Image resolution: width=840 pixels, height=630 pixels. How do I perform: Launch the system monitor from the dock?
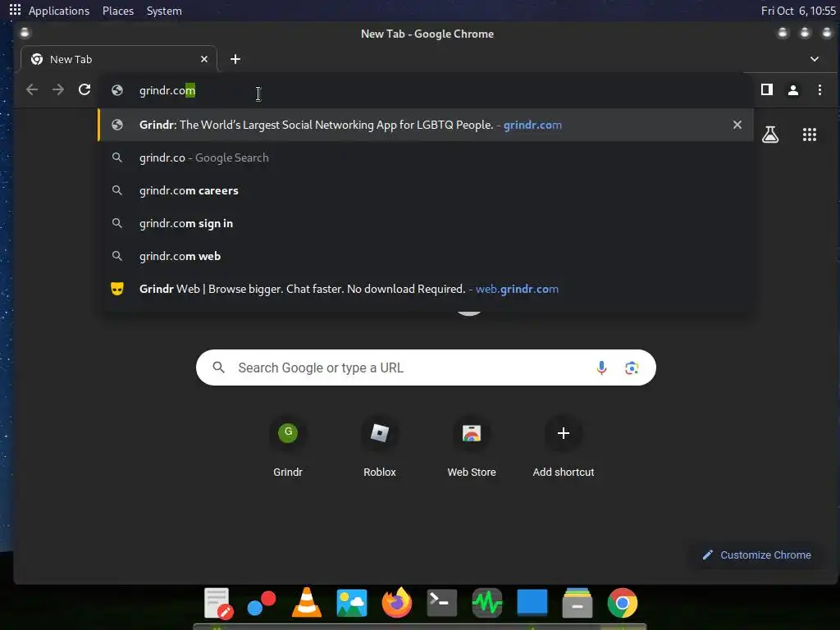[487, 603]
